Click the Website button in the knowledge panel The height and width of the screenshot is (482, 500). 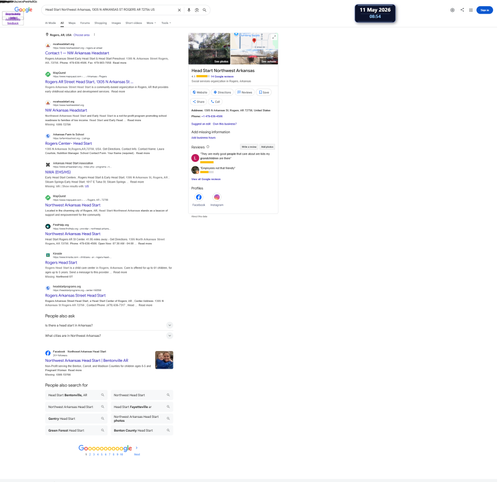click(x=200, y=92)
